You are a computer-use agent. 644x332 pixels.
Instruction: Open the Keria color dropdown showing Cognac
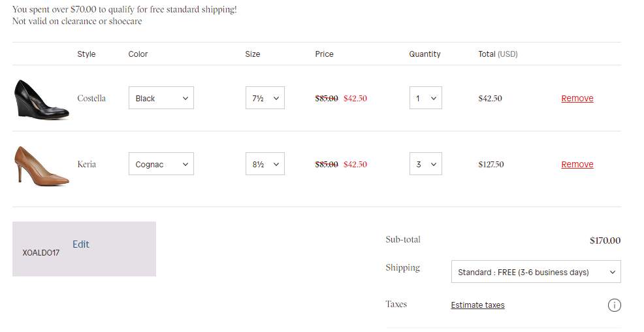(x=161, y=164)
